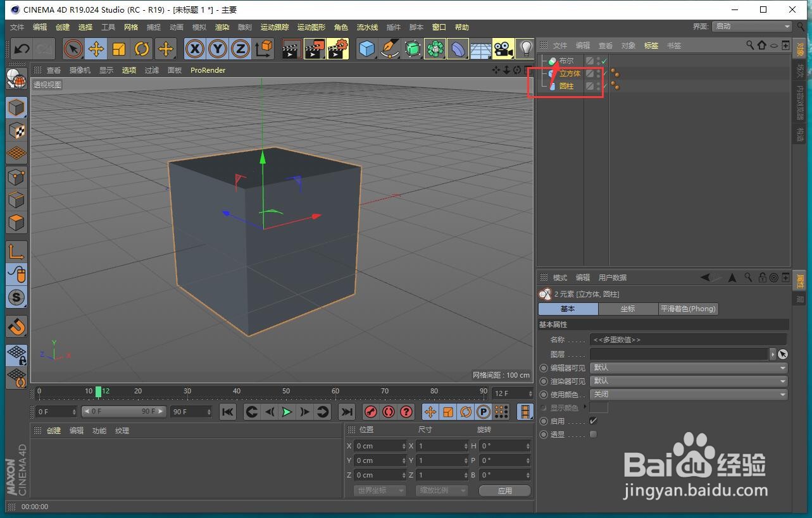The width and height of the screenshot is (812, 518).
Task: Enable the 透显 checkbox
Action: [x=593, y=434]
